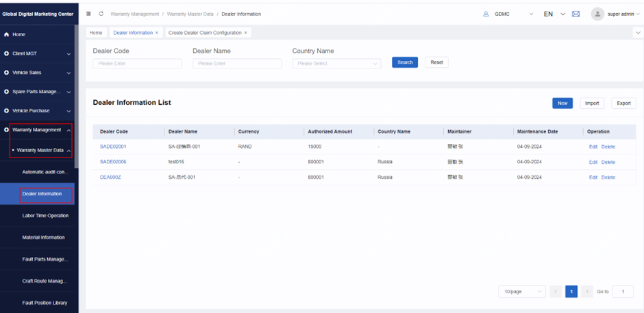644x313 pixels.
Task: Expand Spare Parts Management chevron
Action: [x=69, y=92]
